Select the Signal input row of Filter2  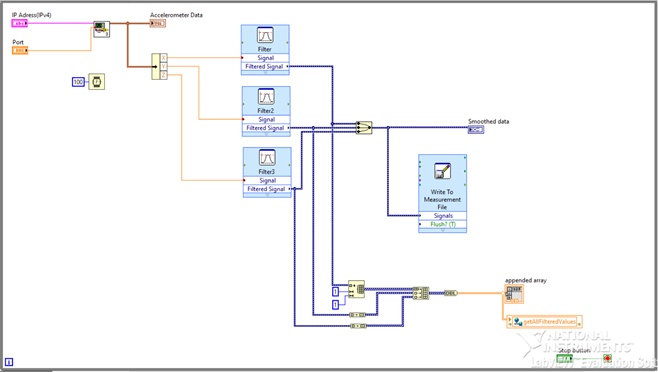(266, 119)
